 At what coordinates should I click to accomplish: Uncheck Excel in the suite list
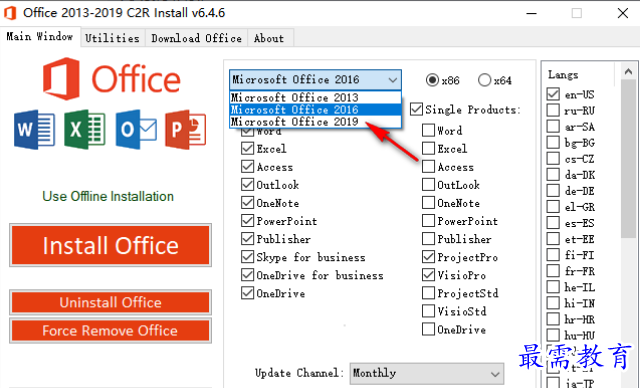pos(247,149)
